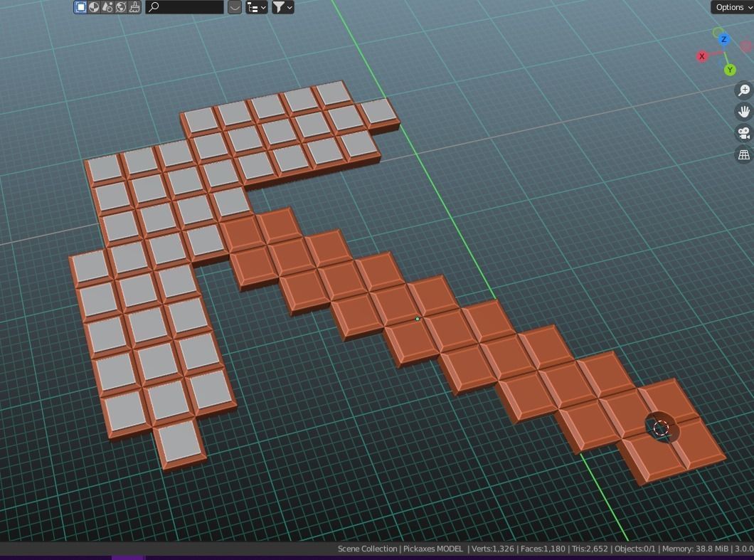
Task: Click the blue Z axis gizmo
Action: point(723,39)
